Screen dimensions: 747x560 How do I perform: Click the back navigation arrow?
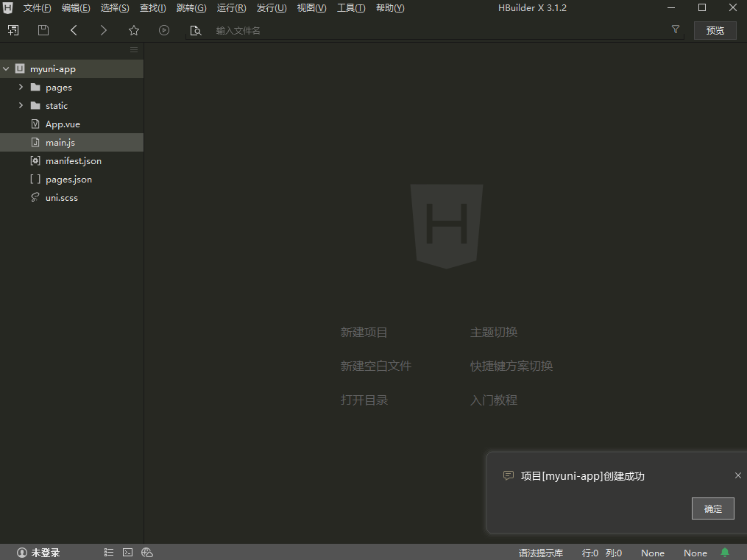[x=74, y=30]
